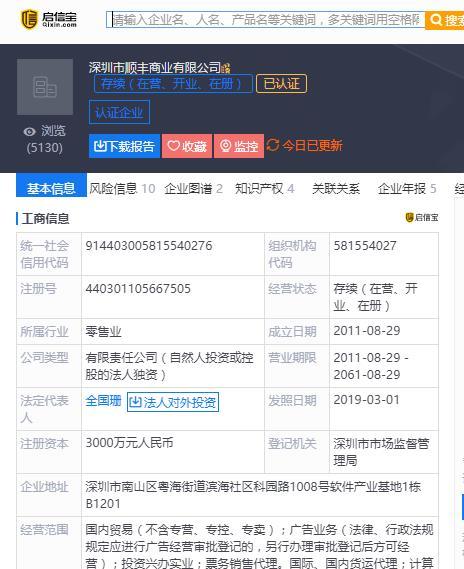Open the 企业年报 tab

click(x=407, y=189)
